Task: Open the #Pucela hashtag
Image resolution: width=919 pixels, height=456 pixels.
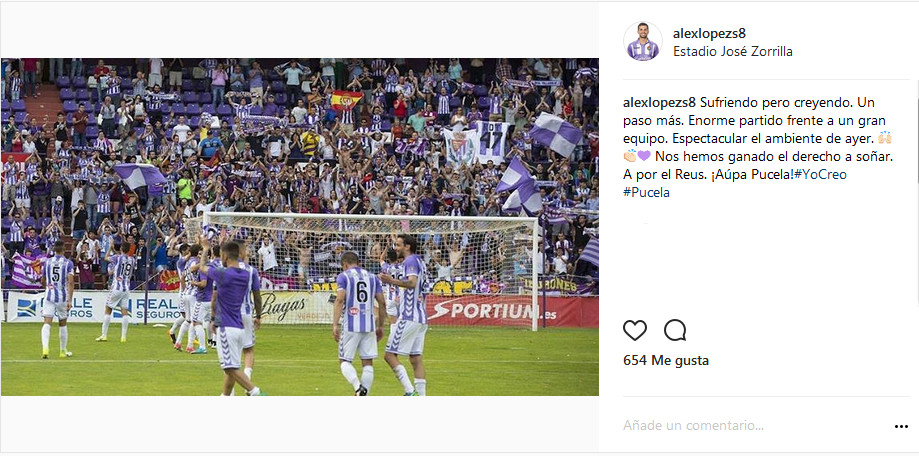Action: tap(646, 192)
